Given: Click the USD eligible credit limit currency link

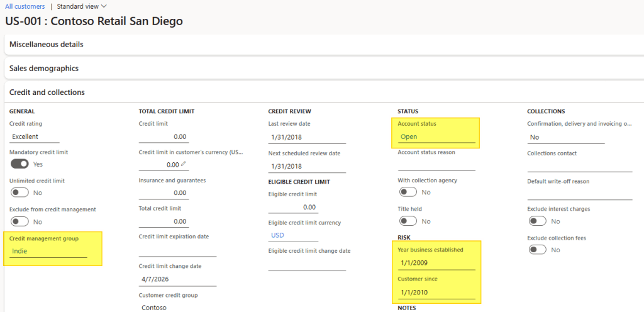Looking at the screenshot, I should tap(277, 235).
